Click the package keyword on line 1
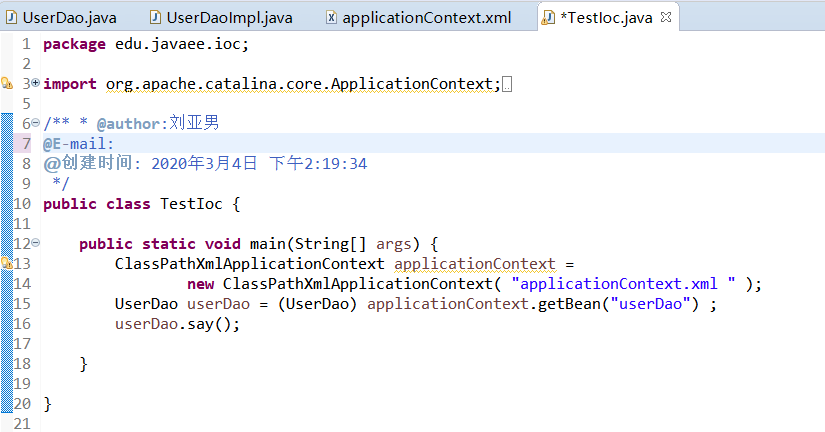The height and width of the screenshot is (432, 825). 74,44
